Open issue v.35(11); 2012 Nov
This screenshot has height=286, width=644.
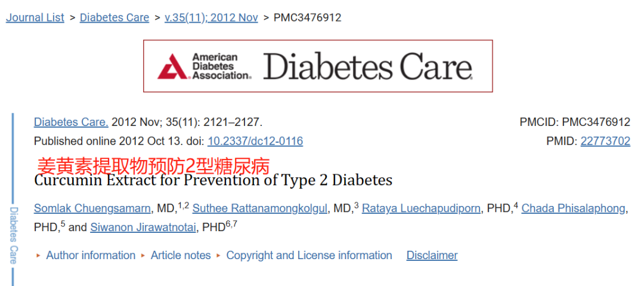pyautogui.click(x=211, y=18)
